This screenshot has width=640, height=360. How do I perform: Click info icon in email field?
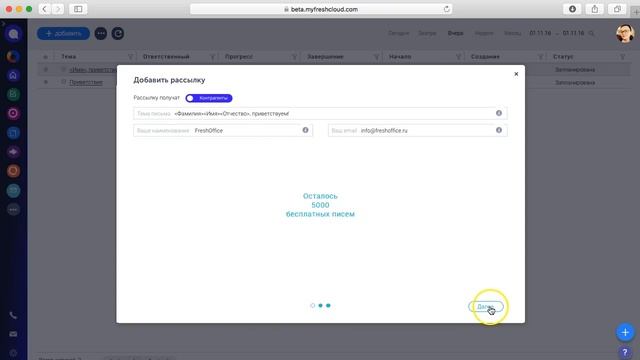tap(499, 130)
